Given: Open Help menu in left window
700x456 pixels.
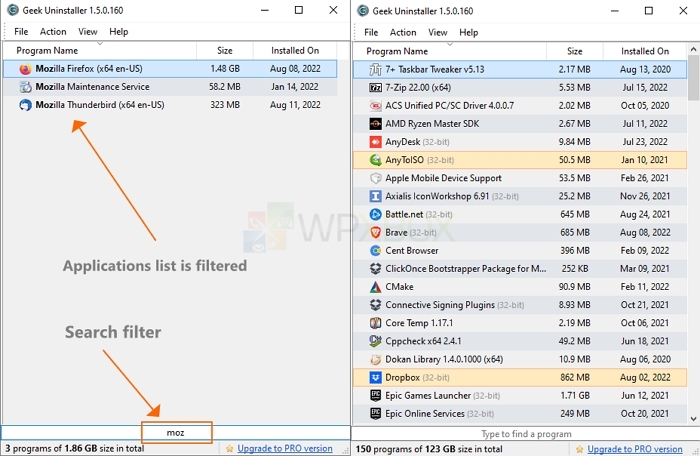Looking at the screenshot, I should [119, 32].
